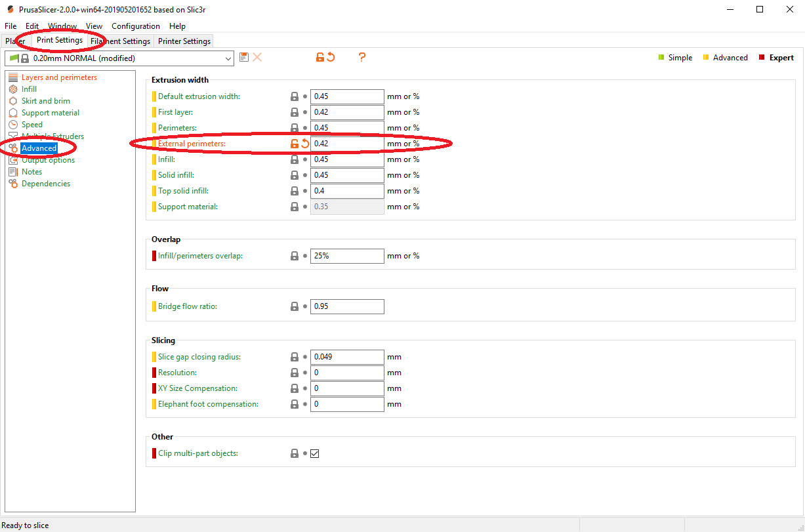The height and width of the screenshot is (532, 805).
Task: Switch to Expert mode
Action: pos(776,58)
